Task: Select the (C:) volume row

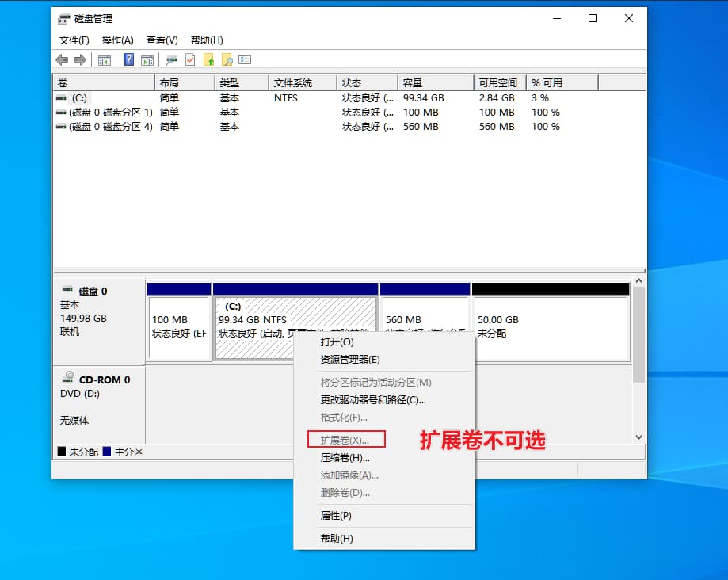Action: coord(349,98)
